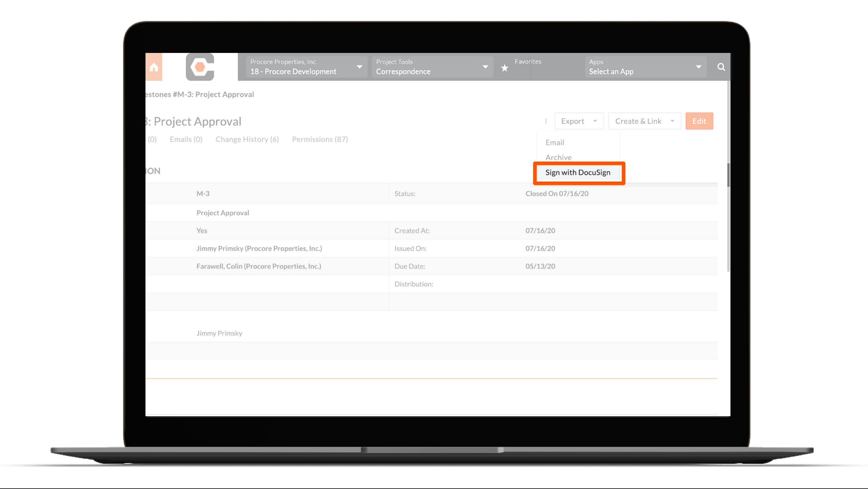
Task: Click the Procore logo icon
Action: 200,67
